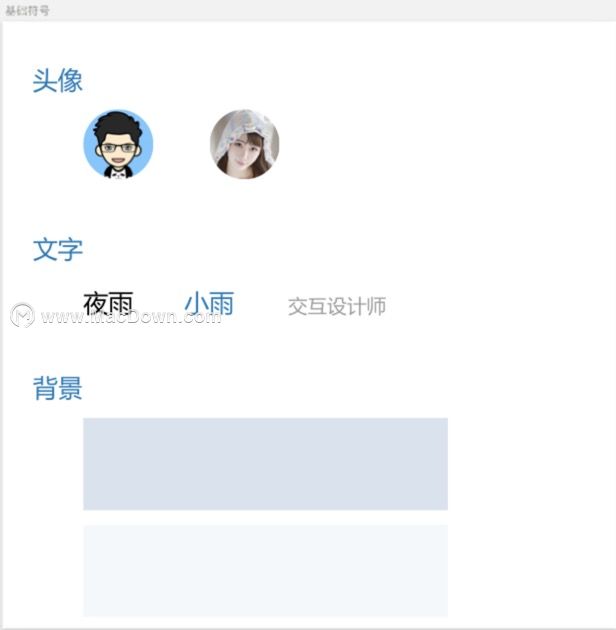
Task: Click the 师 character in 交互设计师
Action: tap(377, 307)
